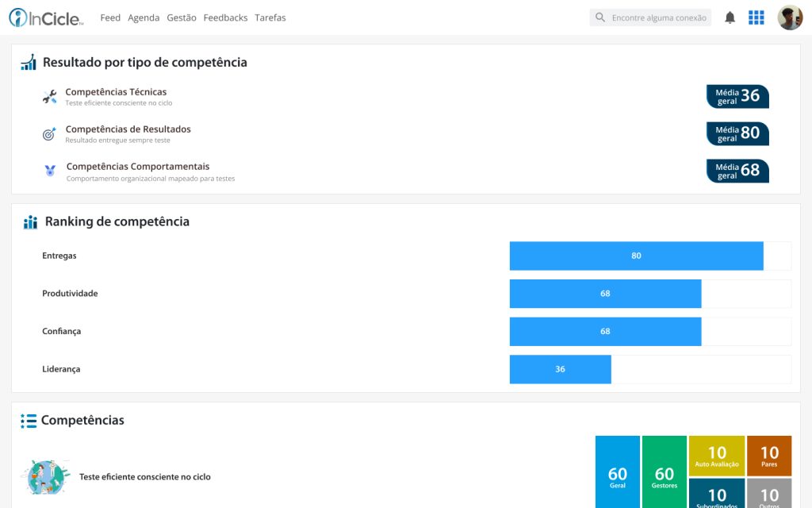Open the Gestão menu
This screenshot has width=812, height=508.
(x=182, y=17)
